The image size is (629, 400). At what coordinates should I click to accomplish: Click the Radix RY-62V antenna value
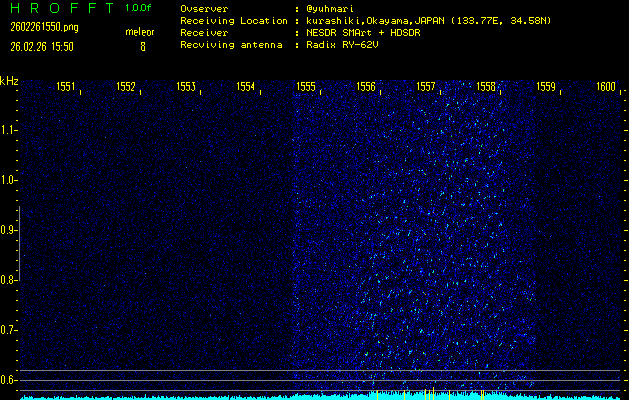point(342,45)
